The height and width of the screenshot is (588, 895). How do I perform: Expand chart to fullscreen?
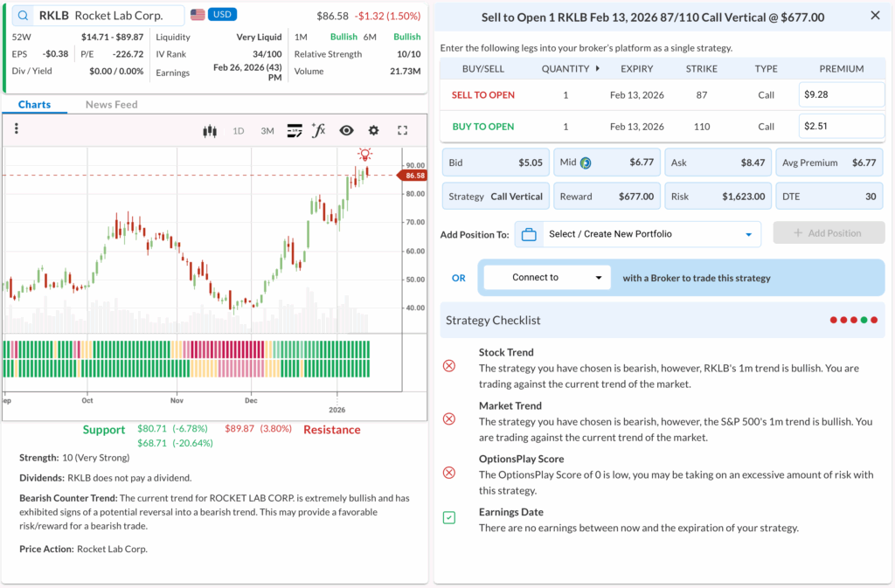tap(403, 131)
